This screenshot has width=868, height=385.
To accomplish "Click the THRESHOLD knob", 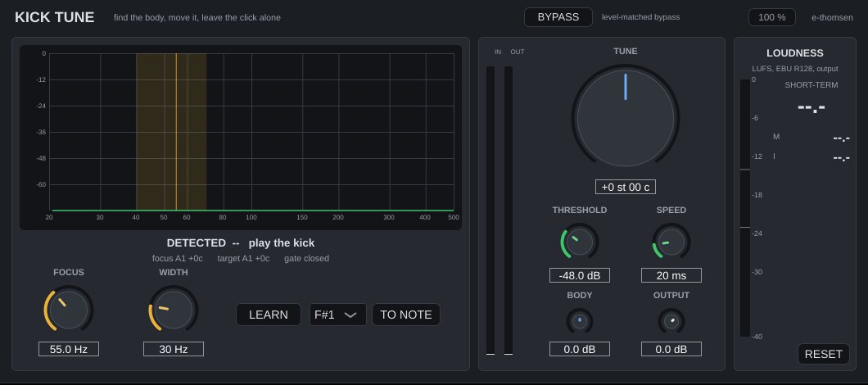I will click(x=580, y=242).
